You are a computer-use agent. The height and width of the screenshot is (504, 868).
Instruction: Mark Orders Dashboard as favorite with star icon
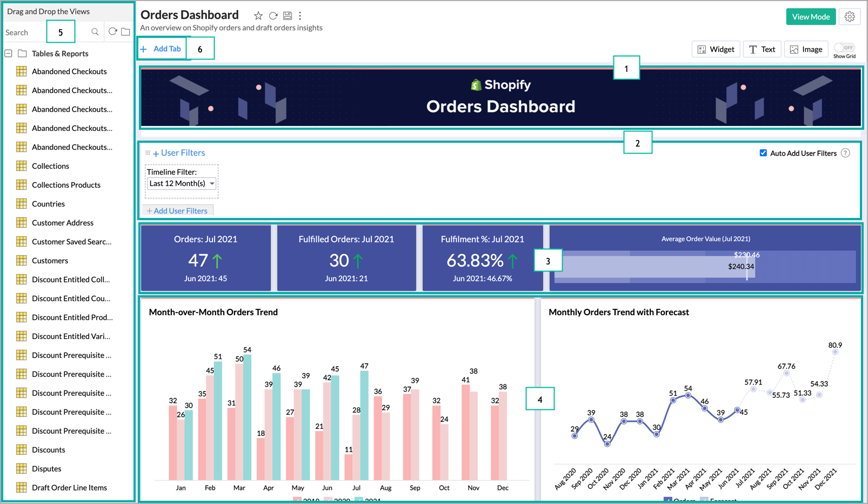(258, 16)
